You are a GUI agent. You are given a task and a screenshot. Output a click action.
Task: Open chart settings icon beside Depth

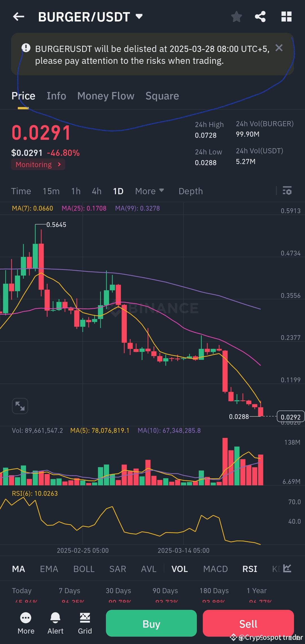pyautogui.click(x=287, y=191)
